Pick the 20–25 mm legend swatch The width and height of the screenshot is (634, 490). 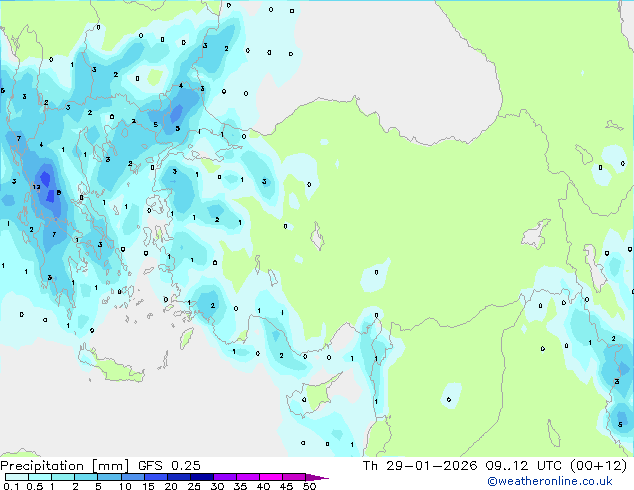coord(179,477)
